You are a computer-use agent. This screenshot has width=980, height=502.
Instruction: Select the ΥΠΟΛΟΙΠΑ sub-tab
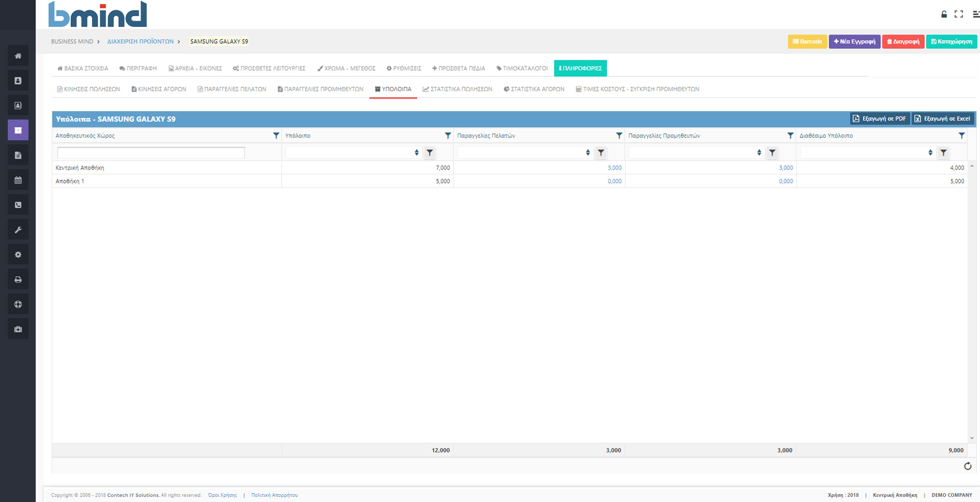click(x=393, y=89)
